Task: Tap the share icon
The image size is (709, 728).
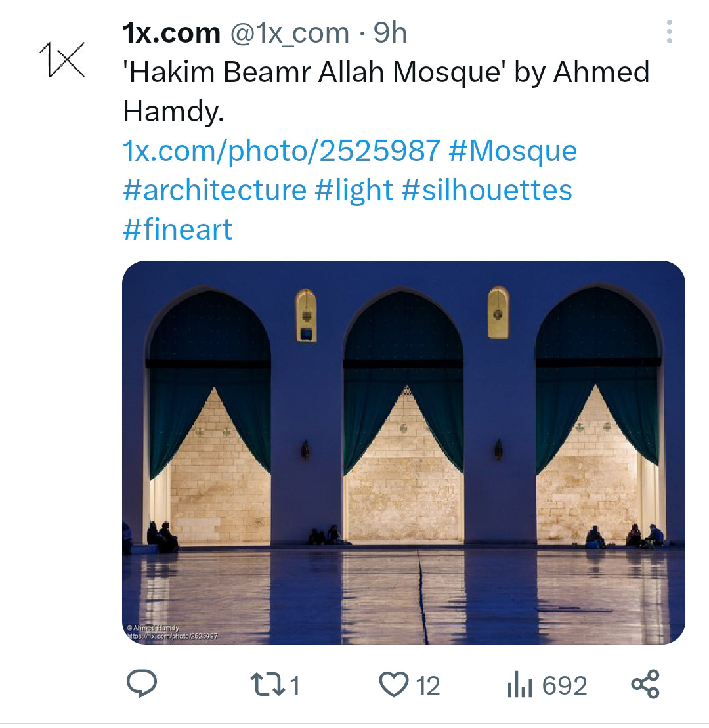Action: 645,684
